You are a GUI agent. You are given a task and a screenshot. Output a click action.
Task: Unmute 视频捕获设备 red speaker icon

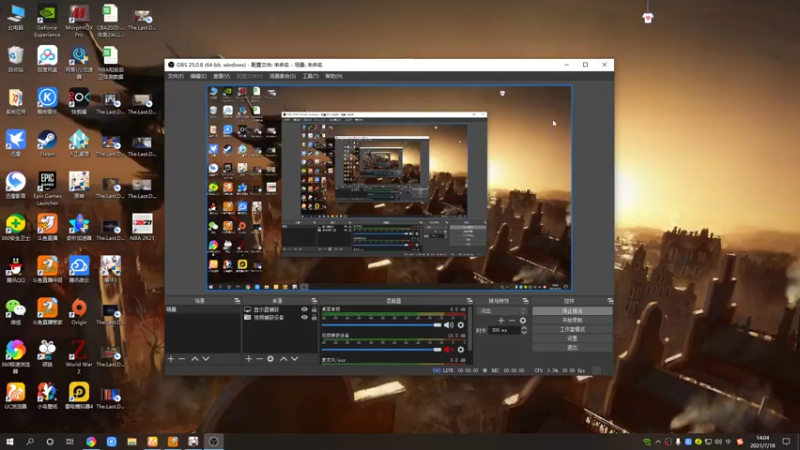point(448,349)
